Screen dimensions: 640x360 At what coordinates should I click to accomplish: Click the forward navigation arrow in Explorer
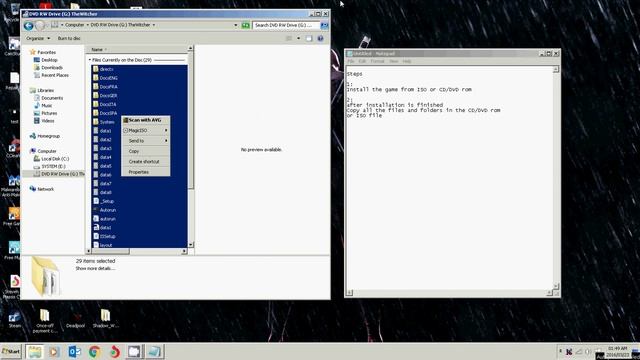[40, 26]
